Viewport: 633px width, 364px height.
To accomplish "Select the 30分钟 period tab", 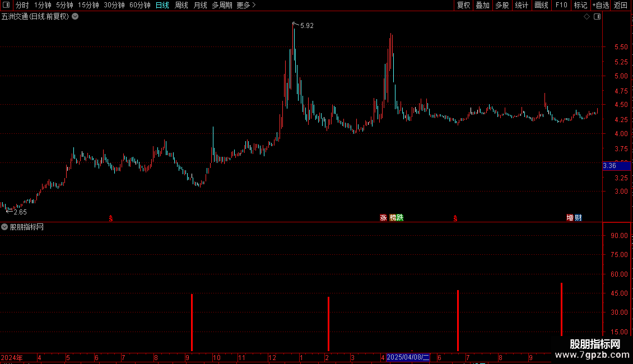I will point(114,5).
